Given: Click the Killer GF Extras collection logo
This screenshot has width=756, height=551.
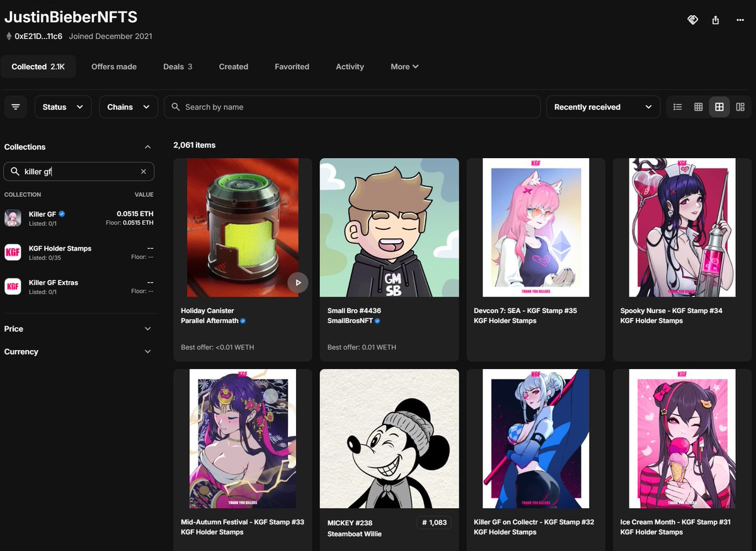Looking at the screenshot, I should pyautogui.click(x=13, y=287).
